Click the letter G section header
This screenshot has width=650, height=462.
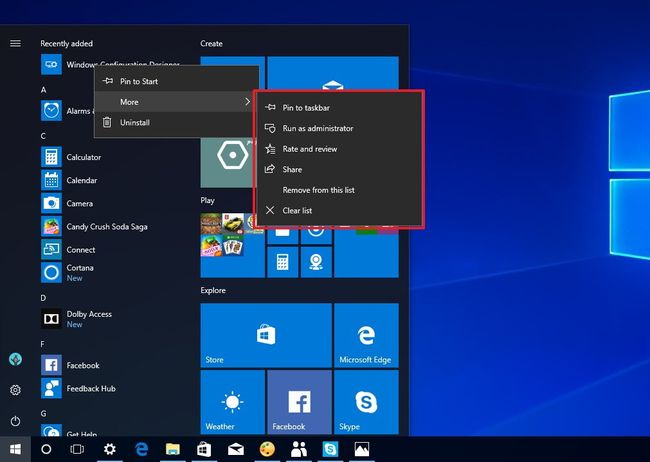point(43,413)
